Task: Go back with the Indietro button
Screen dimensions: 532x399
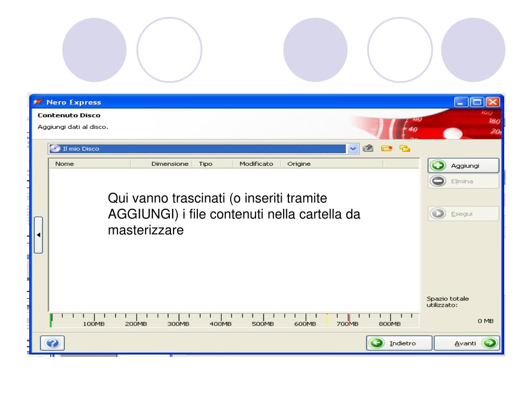Action: [x=399, y=343]
